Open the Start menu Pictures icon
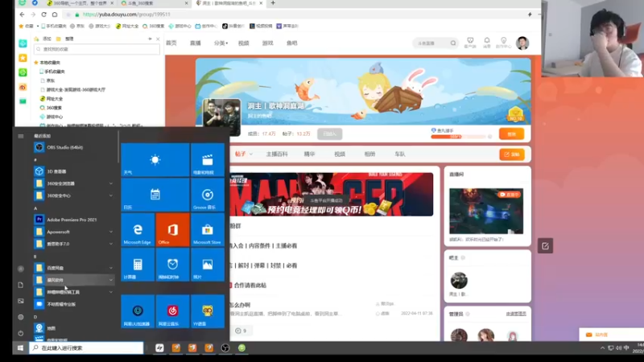Viewport: 644px width, 362px height. (21, 301)
